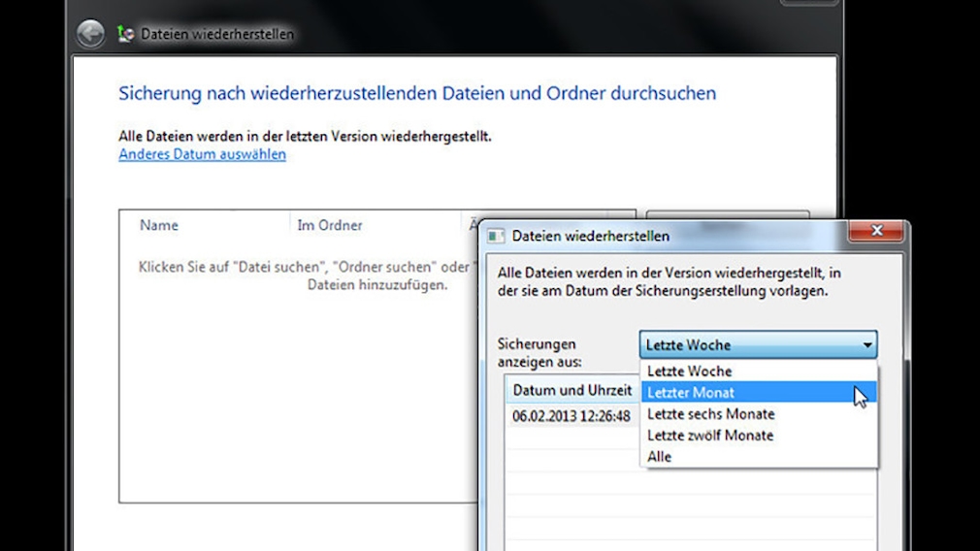Choose 'Alle' from the dropdown list
Image resolution: width=980 pixels, height=551 pixels.
click(759, 457)
